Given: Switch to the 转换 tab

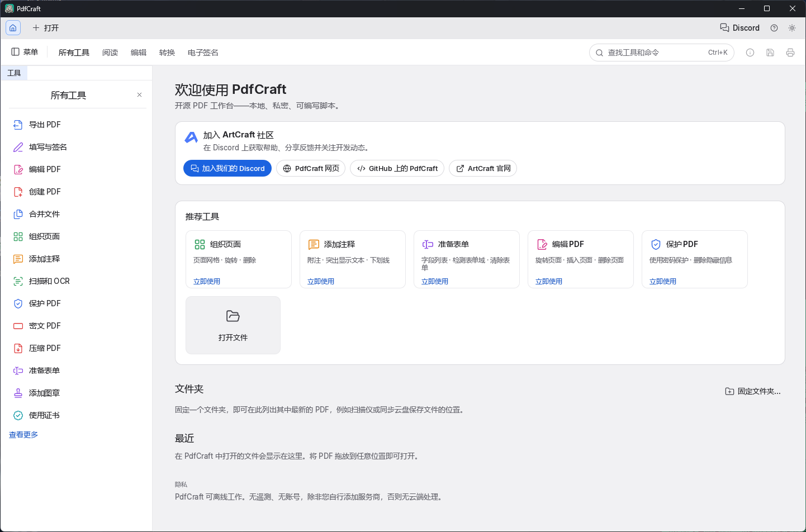Looking at the screenshot, I should [x=167, y=53].
